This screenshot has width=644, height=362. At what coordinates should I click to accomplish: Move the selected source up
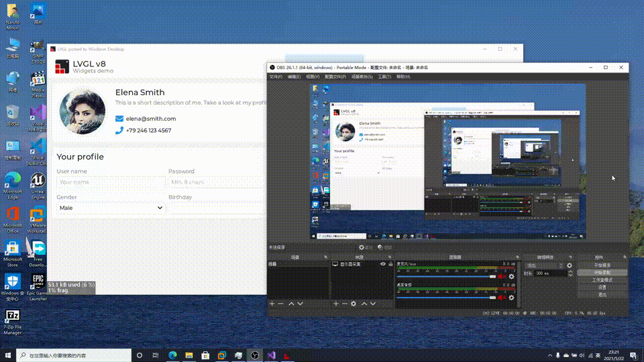[x=364, y=304]
